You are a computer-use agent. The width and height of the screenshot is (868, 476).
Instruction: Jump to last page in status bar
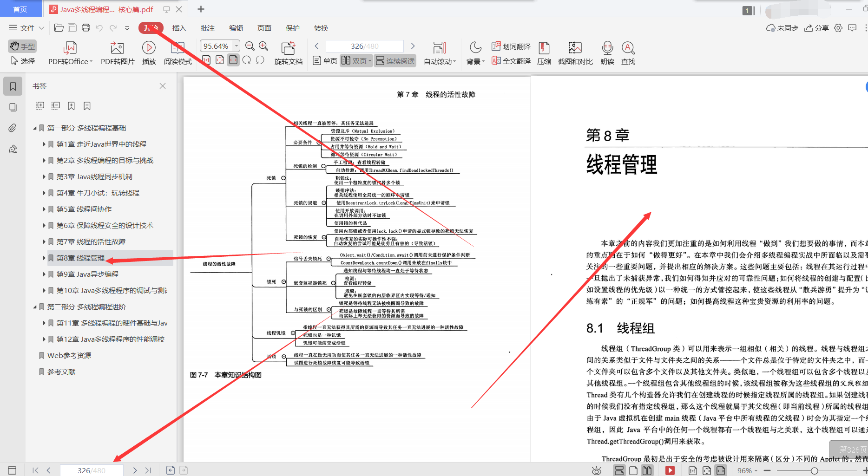tap(148, 470)
